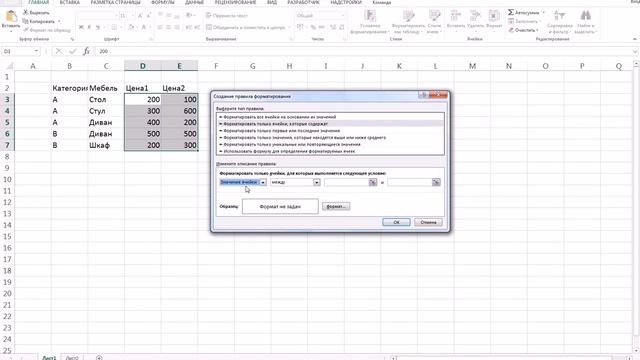This screenshot has height=360, width=640.
Task: Switch to the ВИД ribbon tab
Action: 272,2
